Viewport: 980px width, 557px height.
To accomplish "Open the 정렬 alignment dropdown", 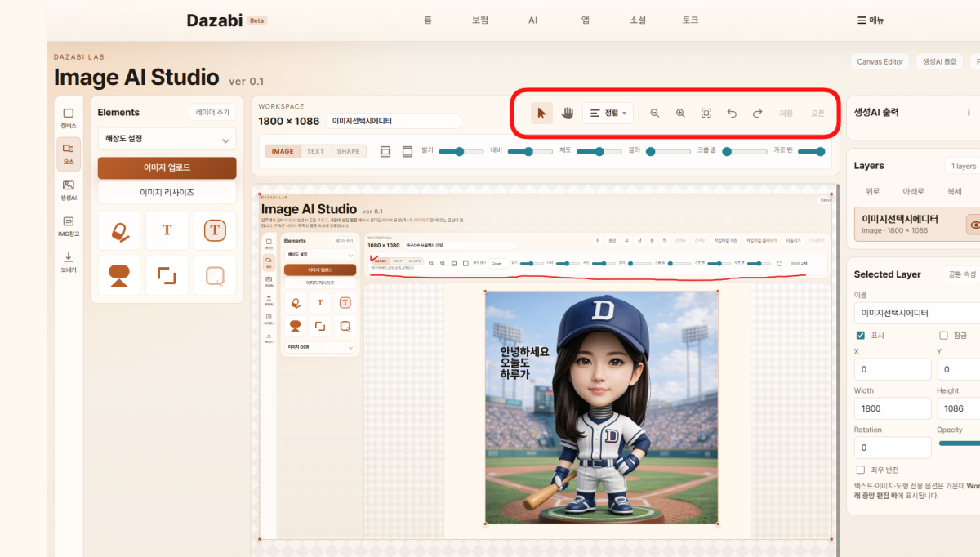I will (x=608, y=114).
